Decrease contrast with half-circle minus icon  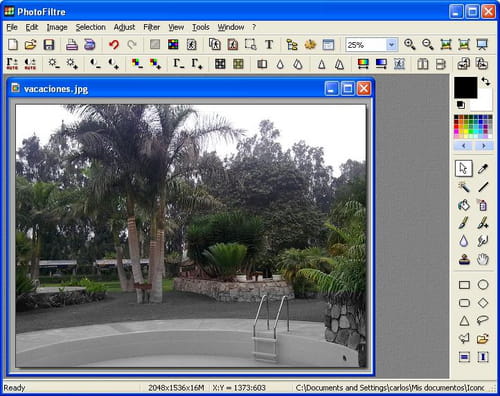(95, 64)
